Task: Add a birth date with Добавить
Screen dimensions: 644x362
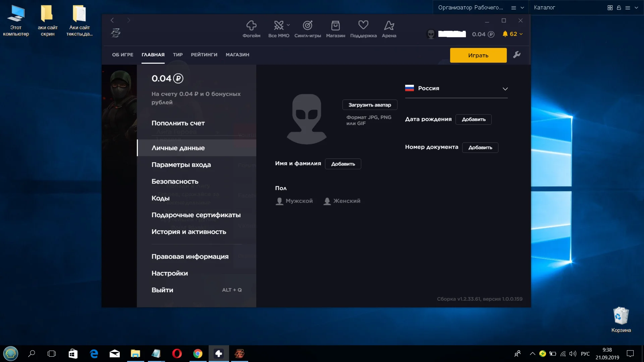Action: pos(473,119)
